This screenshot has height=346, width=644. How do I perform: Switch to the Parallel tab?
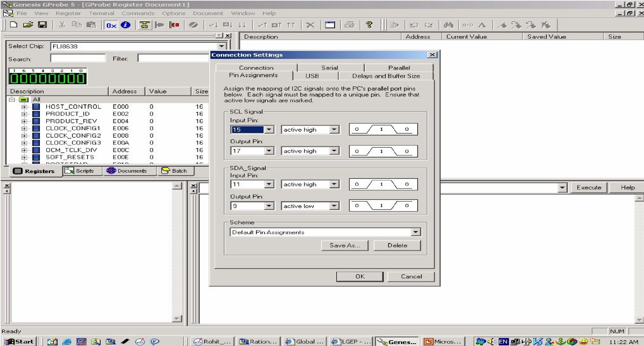click(x=399, y=68)
